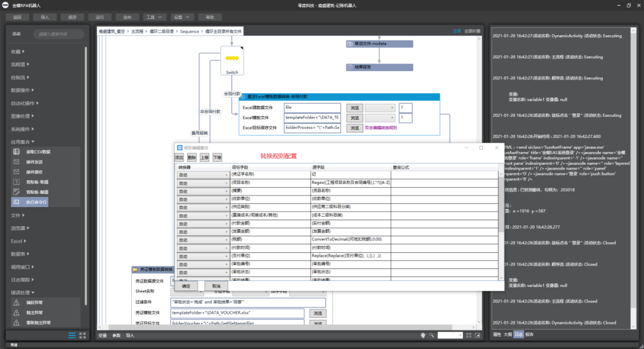Click the 剪贴板-赋值 icon
The image size is (644, 349).
tap(17, 192)
